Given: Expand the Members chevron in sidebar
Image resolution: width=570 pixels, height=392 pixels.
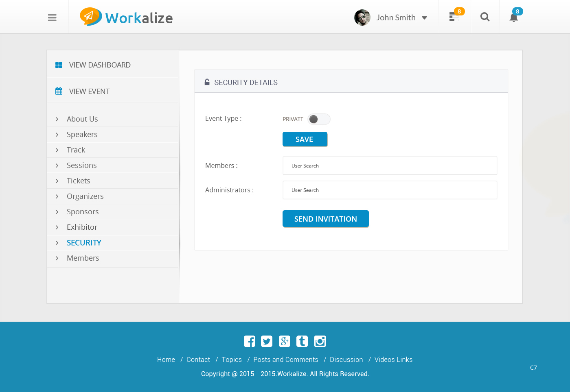Looking at the screenshot, I should point(57,258).
